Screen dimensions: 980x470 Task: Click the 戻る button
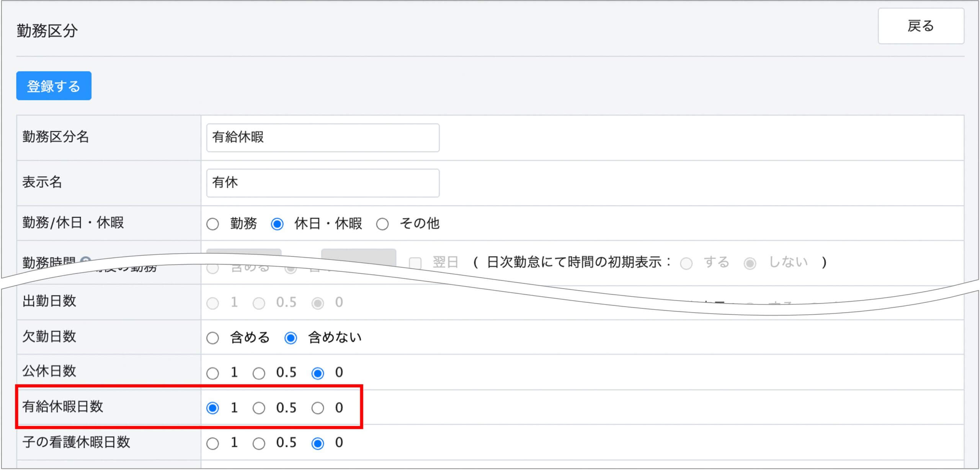[x=920, y=26]
